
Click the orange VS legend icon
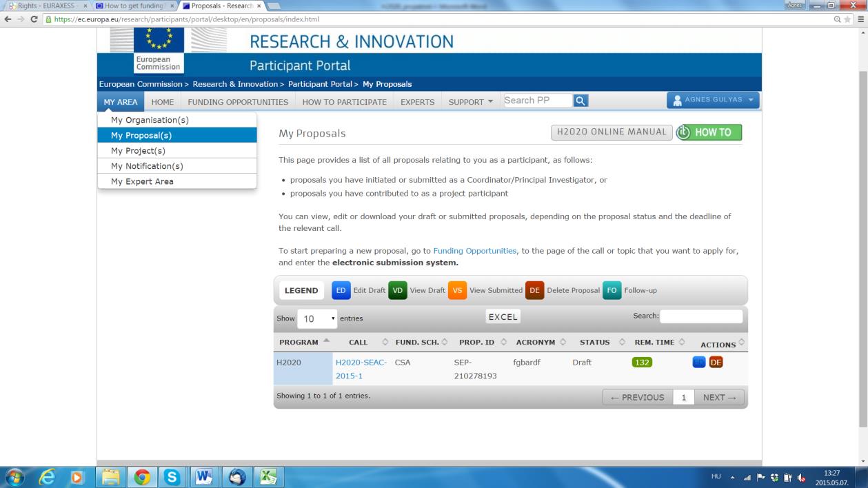click(x=457, y=290)
